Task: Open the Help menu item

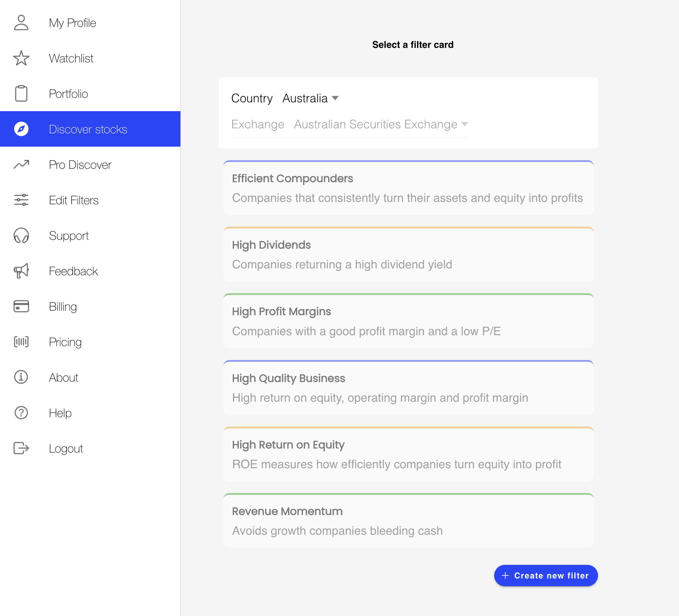Action: pyautogui.click(x=60, y=413)
